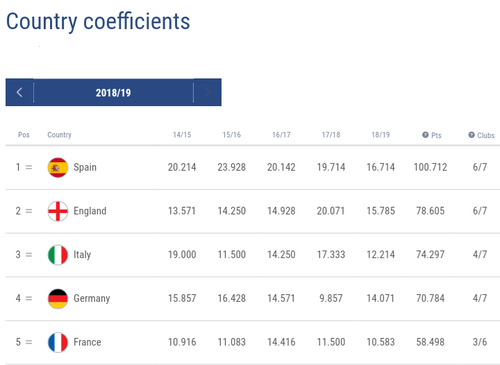Open the Germany country link
Screen dimensions: 500x365
(92, 298)
